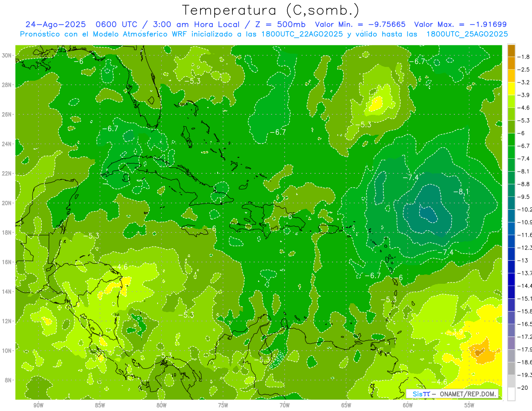532x411 pixels.
Task: Click the "20N" latitude axis label
Action: (7, 203)
